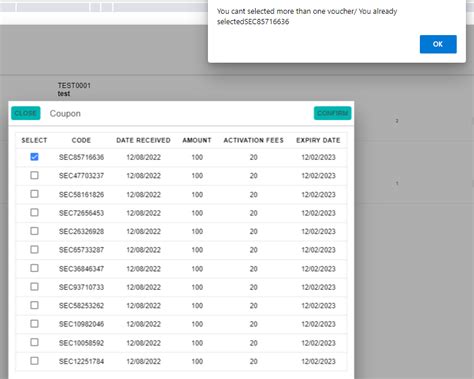This screenshot has height=379, width=474.
Task: Tick the SEC58161826 coupon checkbox
Action: (x=34, y=194)
